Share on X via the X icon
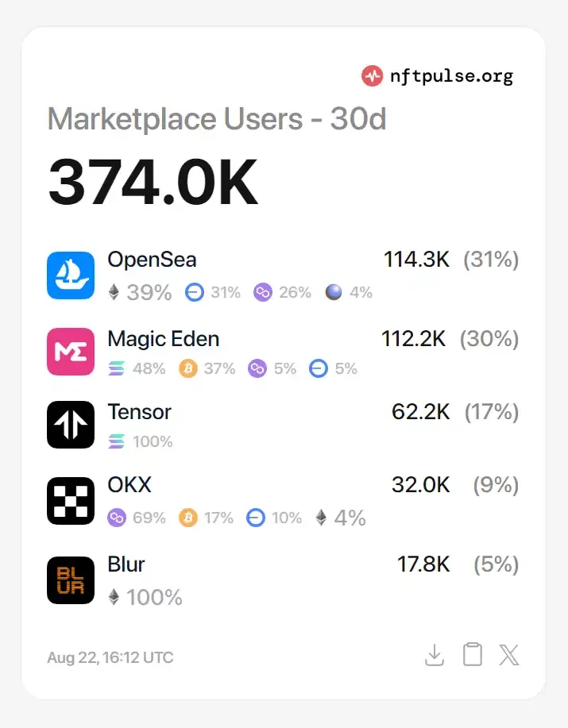 click(x=508, y=655)
